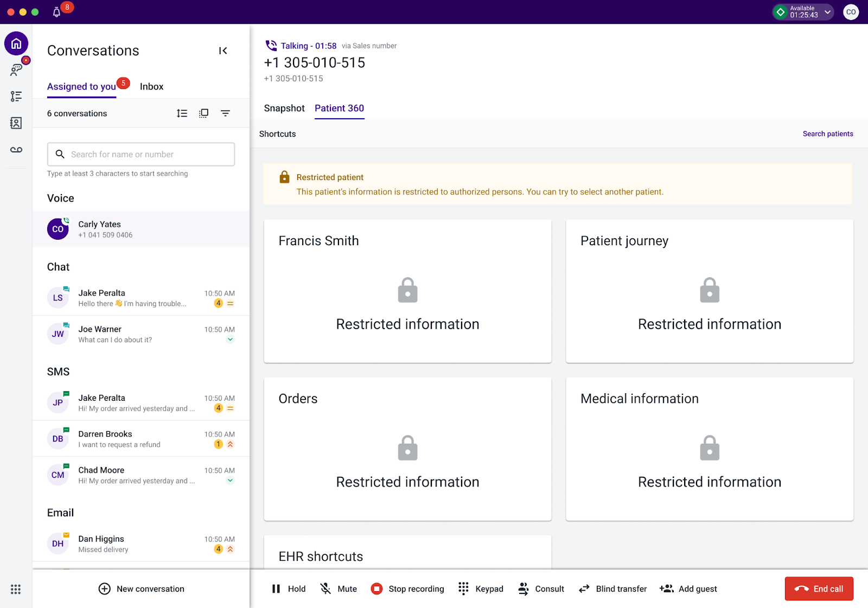Screen dimensions: 868x608
Task: Collapse the Conversations panel
Action: pos(223,50)
